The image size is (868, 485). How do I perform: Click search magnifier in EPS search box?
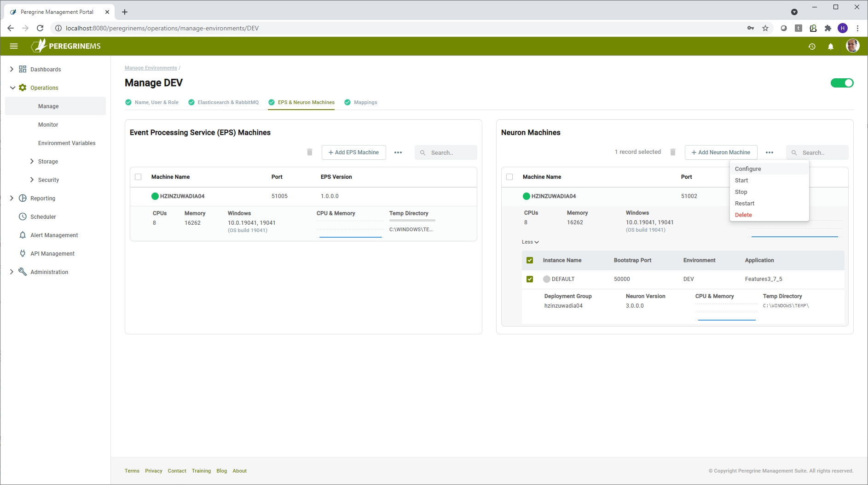(422, 152)
